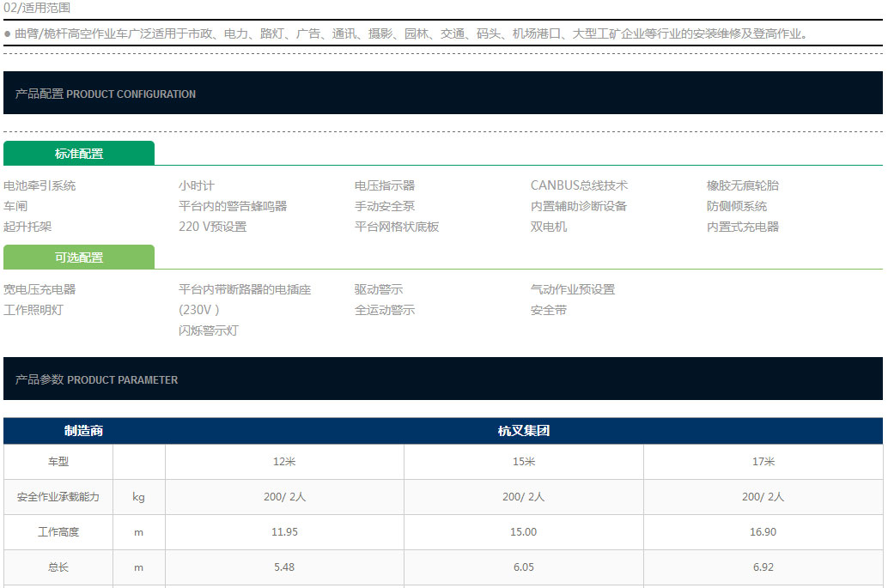The width and height of the screenshot is (888, 588).
Task: Click 12米 model cell
Action: [284, 462]
